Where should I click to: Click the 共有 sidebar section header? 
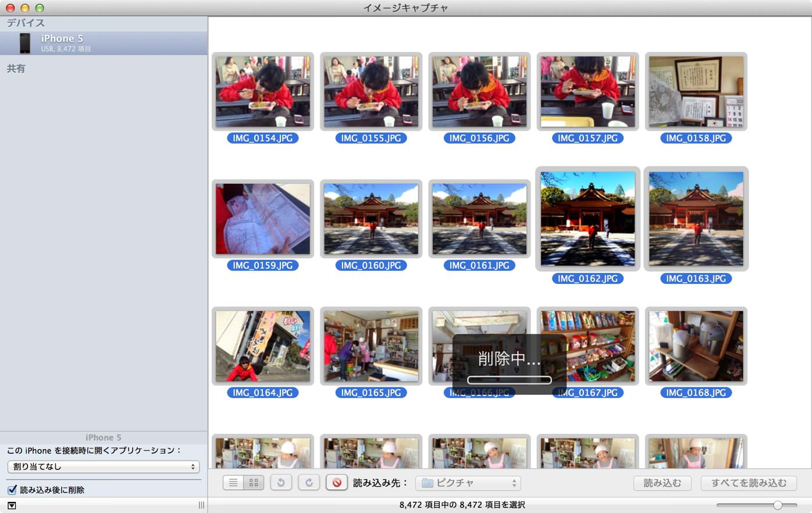16,69
